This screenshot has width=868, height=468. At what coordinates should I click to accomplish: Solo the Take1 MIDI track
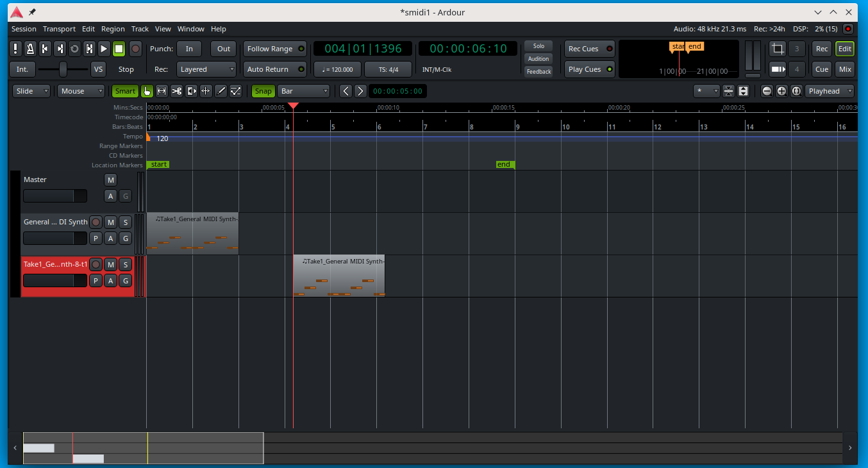[126, 264]
